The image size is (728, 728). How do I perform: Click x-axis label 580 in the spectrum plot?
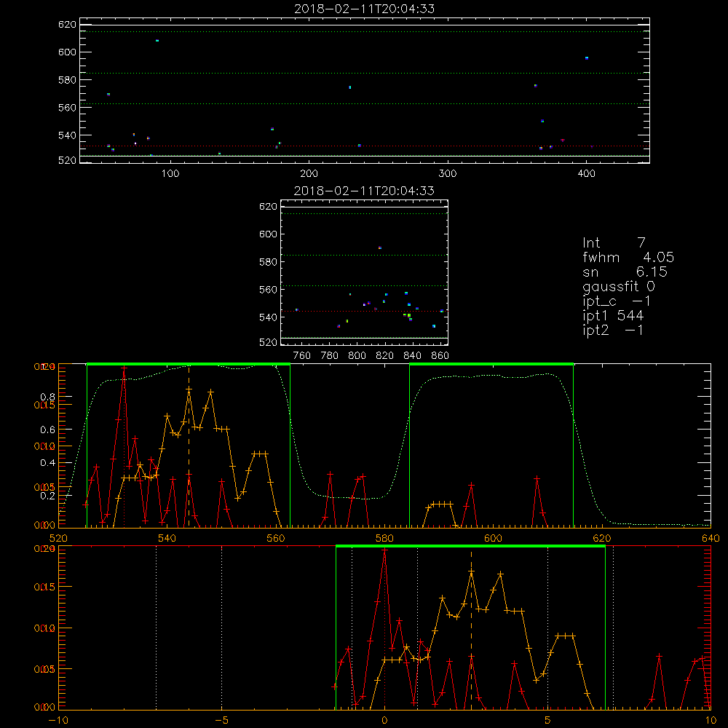point(384,539)
